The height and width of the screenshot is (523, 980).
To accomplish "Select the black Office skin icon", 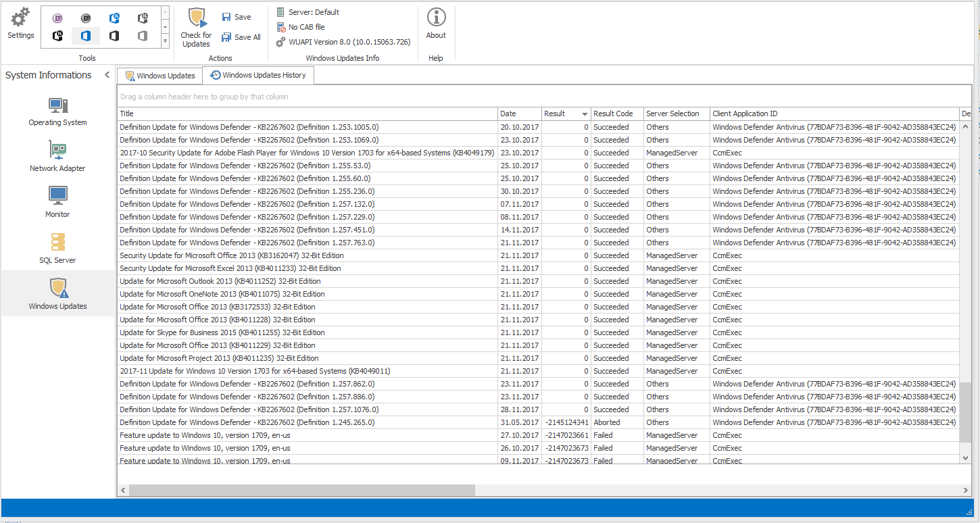I will pyautogui.click(x=114, y=36).
